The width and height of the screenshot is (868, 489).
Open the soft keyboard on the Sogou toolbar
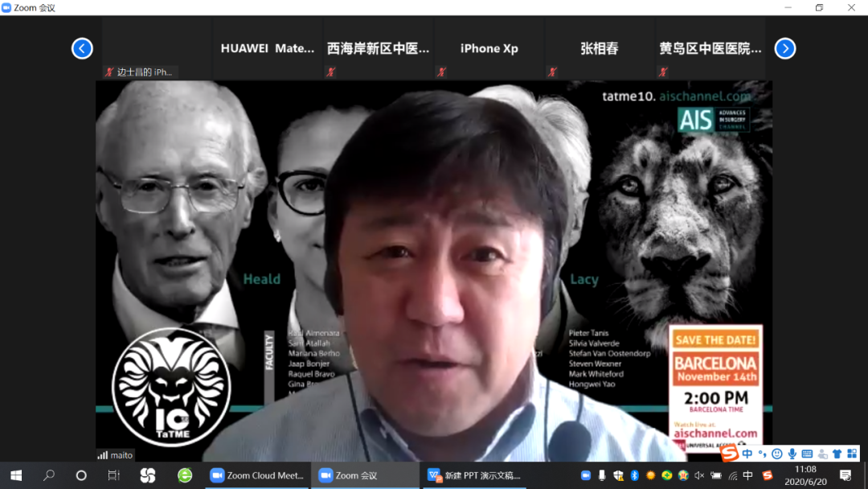(x=807, y=454)
